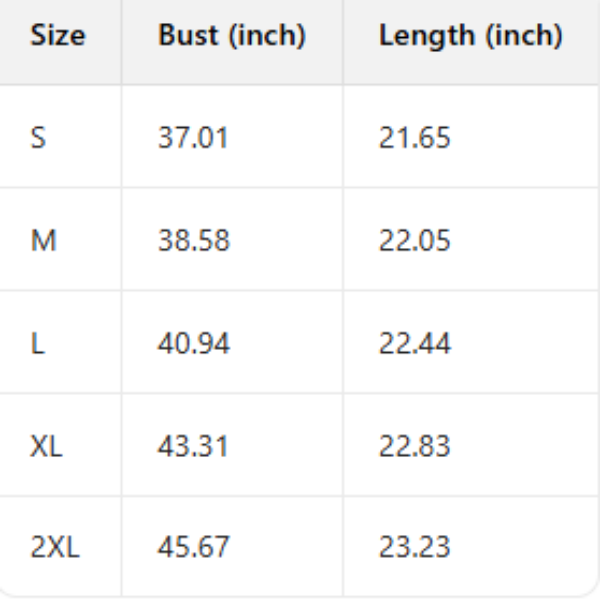
Task: Click the 22.05 length value
Action: click(x=414, y=241)
